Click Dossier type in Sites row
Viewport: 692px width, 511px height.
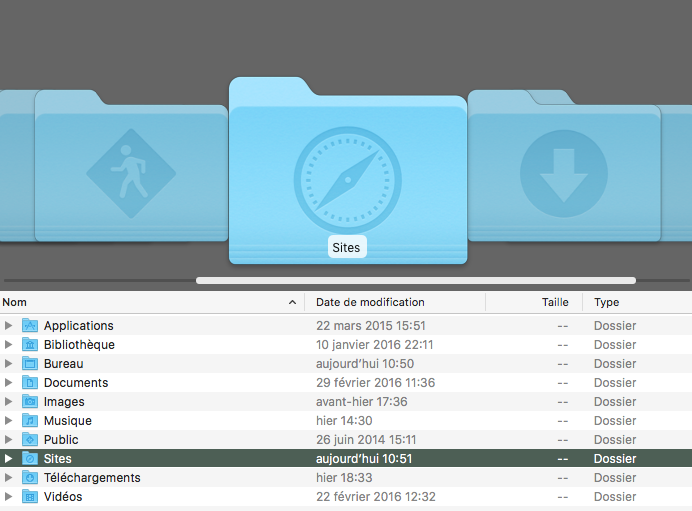pos(615,458)
